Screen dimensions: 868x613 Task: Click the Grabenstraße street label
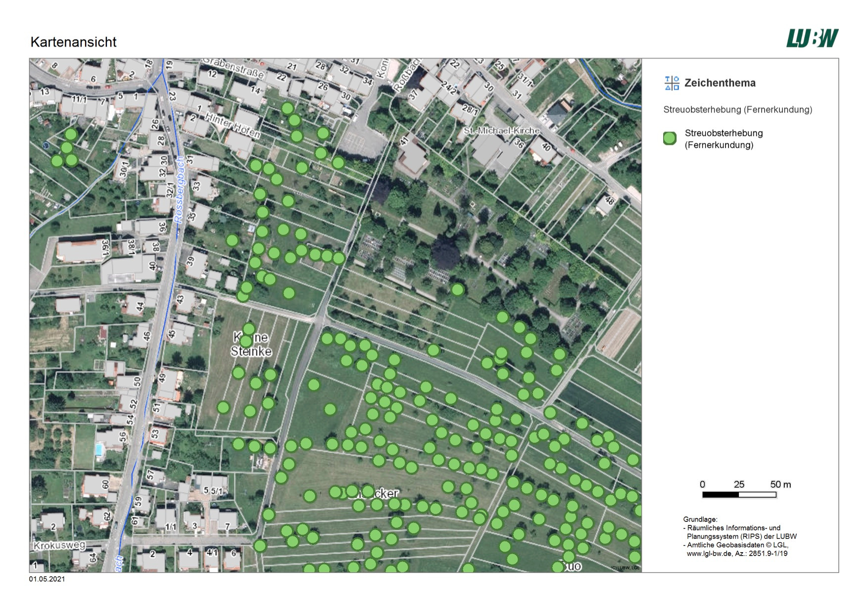click(234, 68)
